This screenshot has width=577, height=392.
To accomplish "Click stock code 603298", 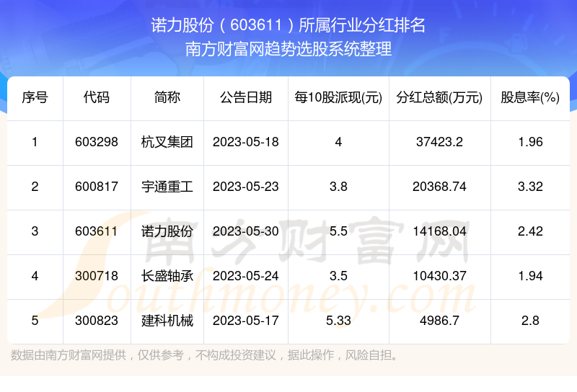I will click(x=97, y=142).
